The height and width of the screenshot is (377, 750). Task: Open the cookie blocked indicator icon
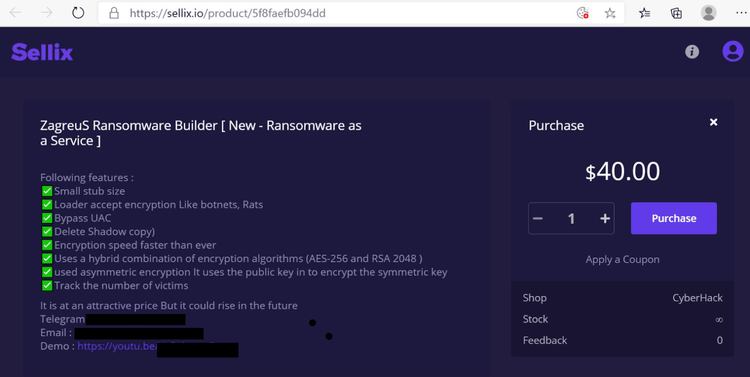pos(583,13)
